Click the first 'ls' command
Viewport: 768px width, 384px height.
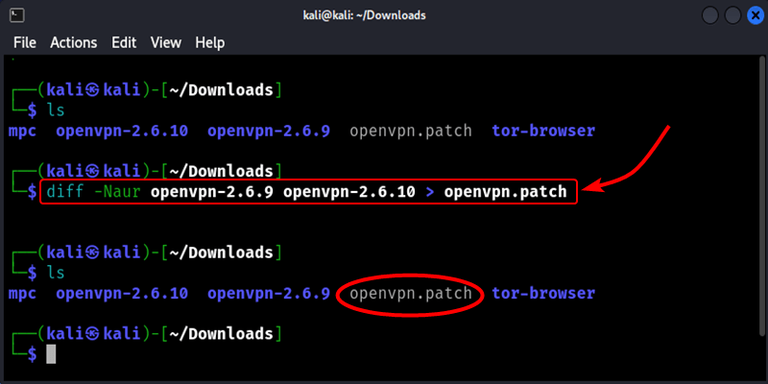click(55, 111)
